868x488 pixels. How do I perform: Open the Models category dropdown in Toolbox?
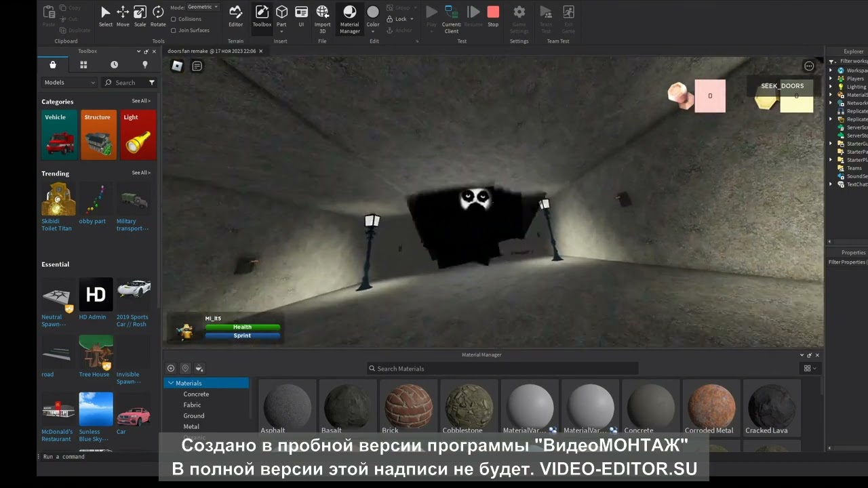coord(69,83)
